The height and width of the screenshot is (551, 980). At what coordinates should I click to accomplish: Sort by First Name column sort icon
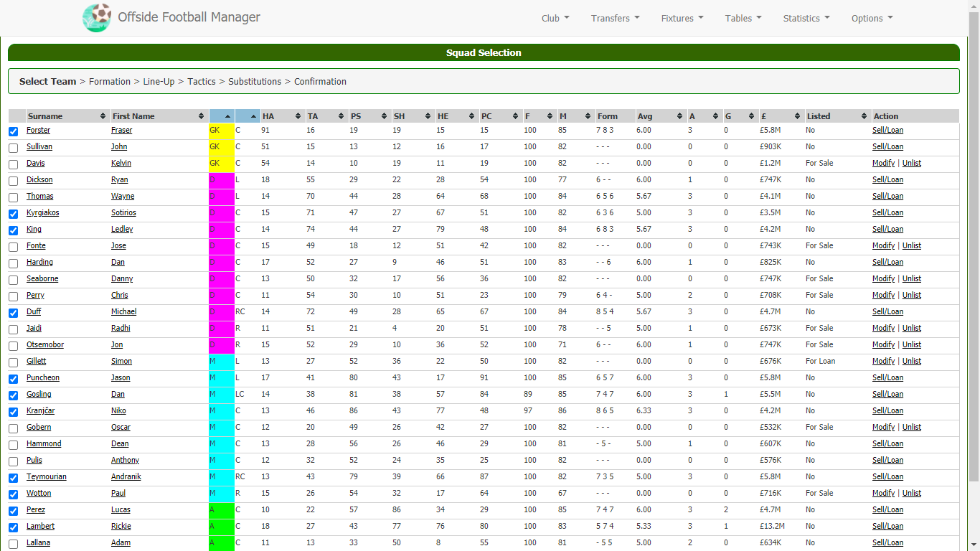(201, 116)
